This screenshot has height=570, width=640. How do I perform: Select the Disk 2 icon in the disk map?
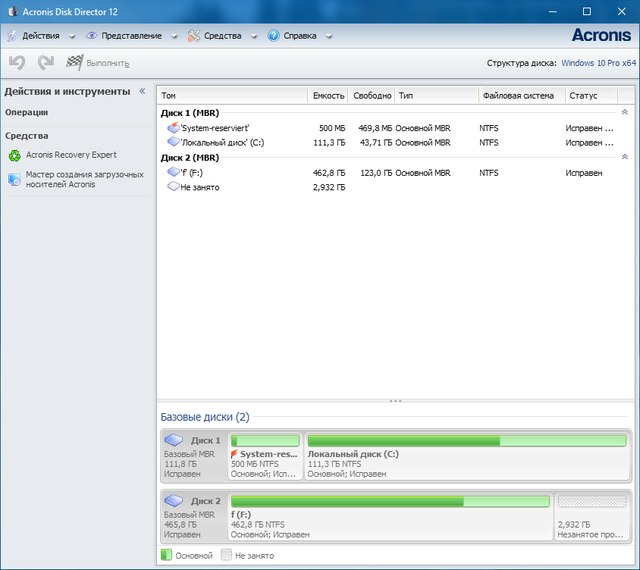pyautogui.click(x=174, y=500)
